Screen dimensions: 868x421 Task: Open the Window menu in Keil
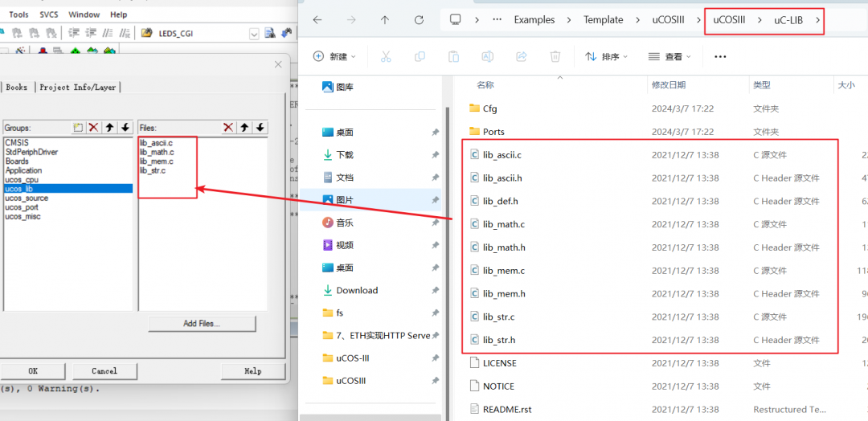coord(84,14)
